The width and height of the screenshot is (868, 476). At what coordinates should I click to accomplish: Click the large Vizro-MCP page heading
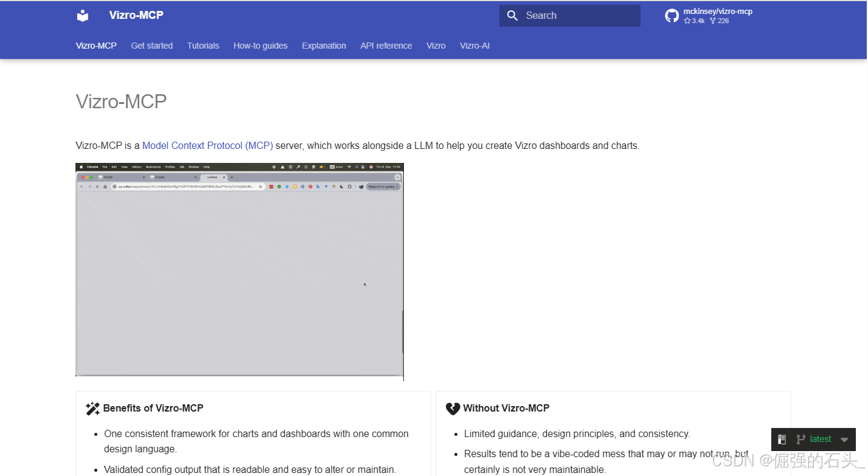click(x=121, y=101)
